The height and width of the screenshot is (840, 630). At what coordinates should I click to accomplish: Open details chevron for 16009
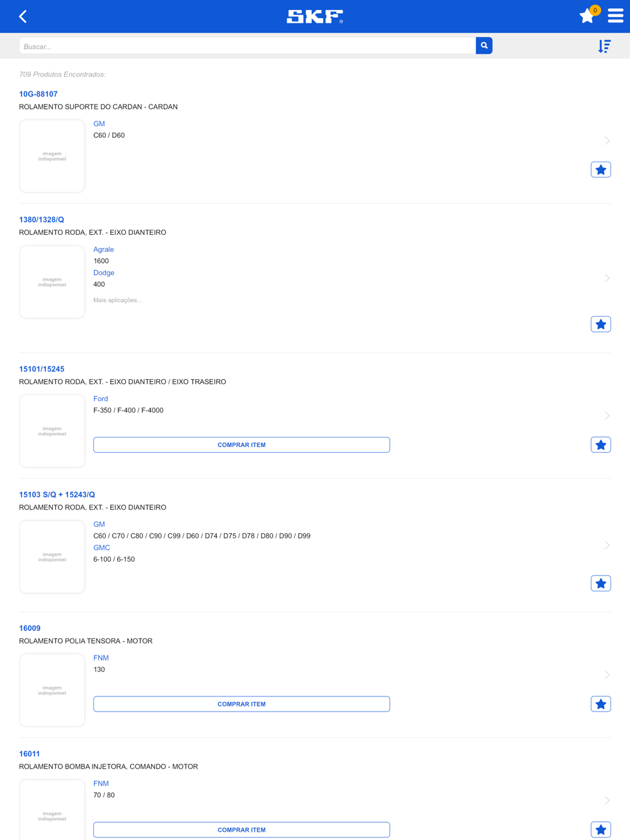[607, 675]
